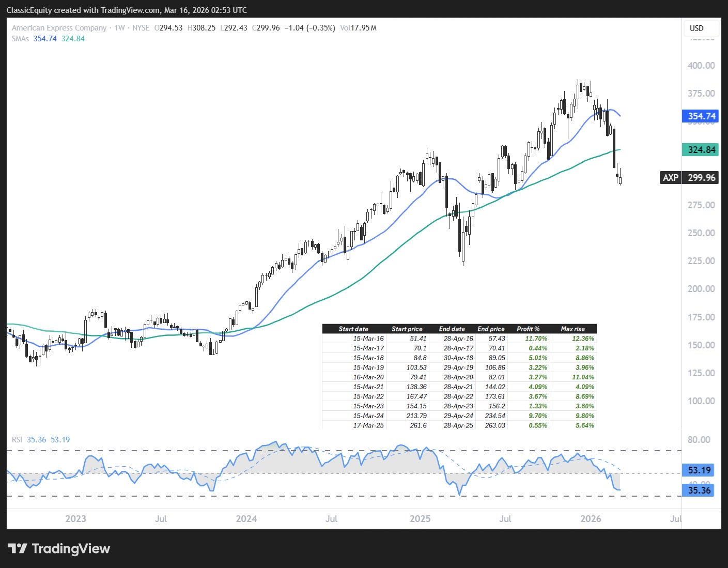Viewport: 728px width, 568px height.
Task: Click the SMA value 354.74 in legend
Action: click(45, 39)
